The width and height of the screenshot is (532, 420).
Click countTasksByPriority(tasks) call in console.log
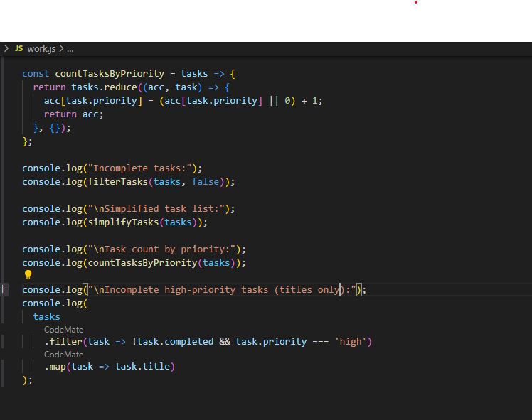click(161, 263)
